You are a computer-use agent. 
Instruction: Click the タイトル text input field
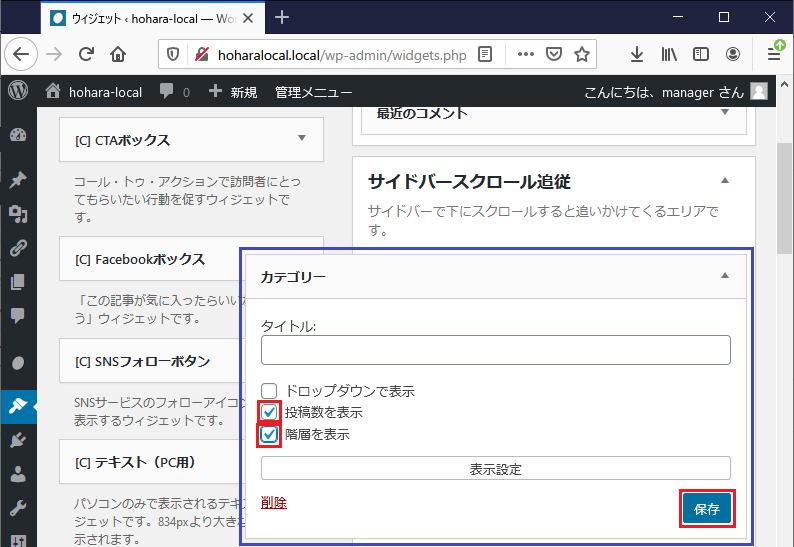495,350
